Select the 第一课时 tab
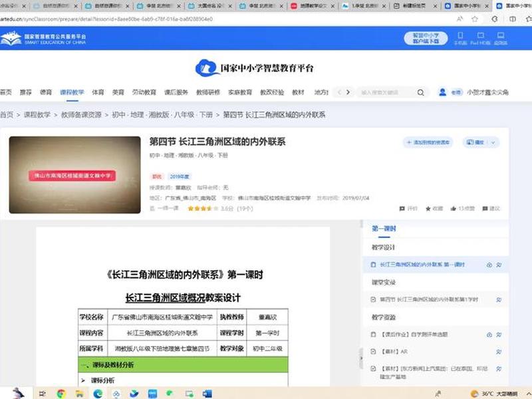 click(384, 229)
